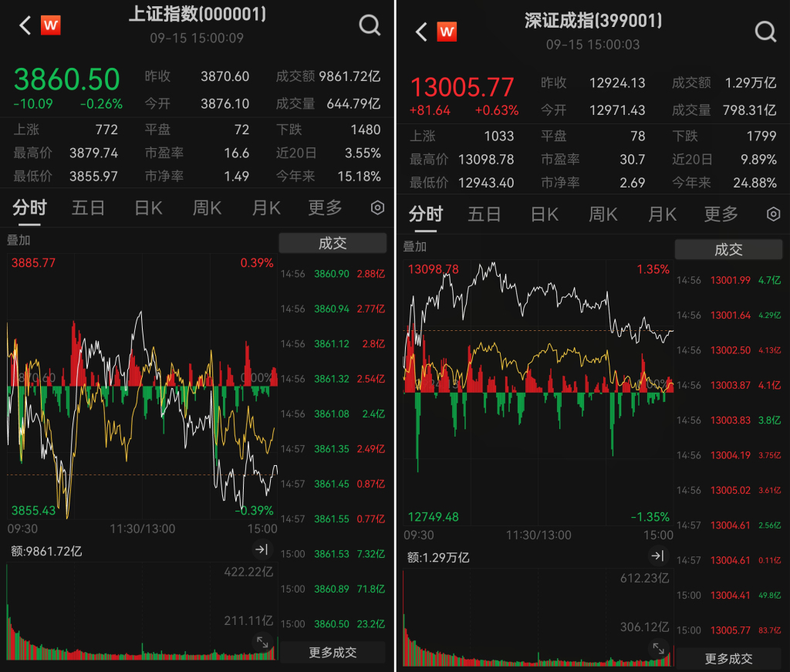Expand 深证成指 volume chart to fullscreen
This screenshot has width=790, height=672.
coord(658,648)
